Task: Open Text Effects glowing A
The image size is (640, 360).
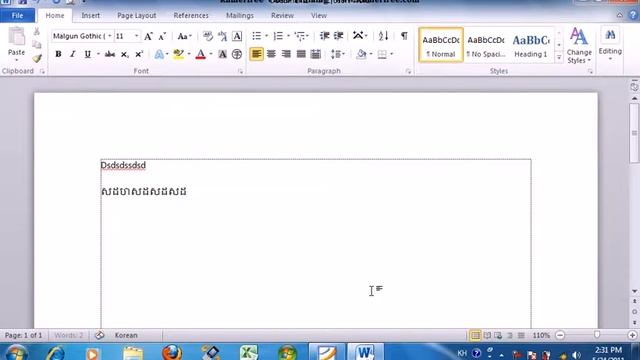Action: coord(159,54)
